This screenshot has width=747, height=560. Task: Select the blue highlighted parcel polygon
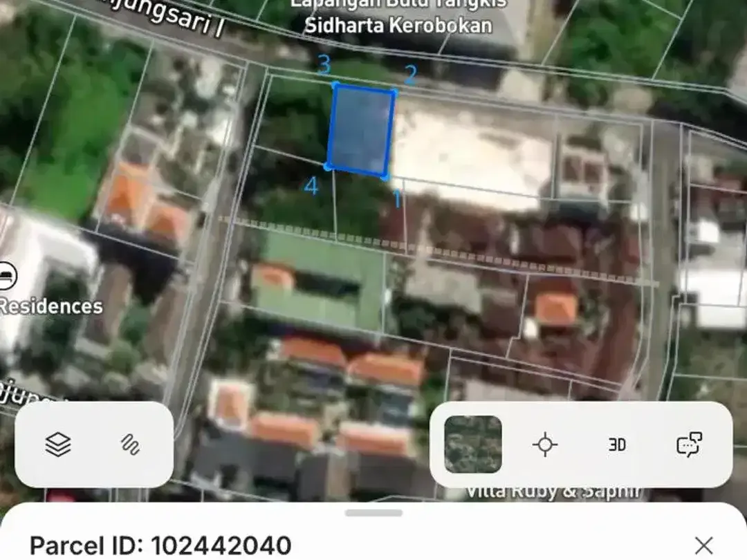click(x=360, y=131)
